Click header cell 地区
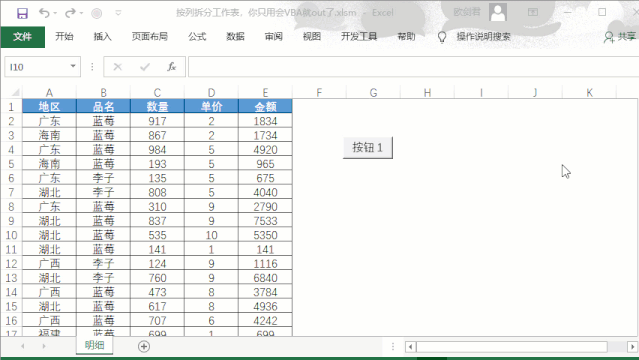Image resolution: width=639 pixels, height=360 pixels. (x=49, y=106)
